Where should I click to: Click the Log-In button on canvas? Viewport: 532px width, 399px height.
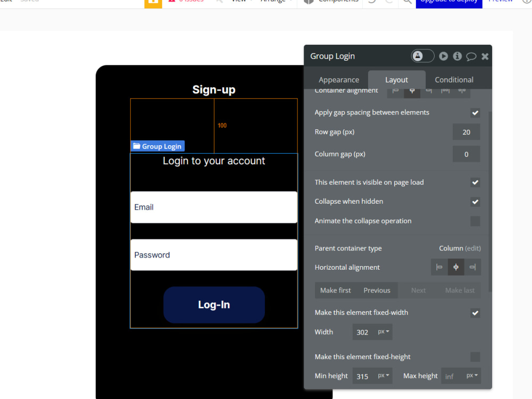click(214, 305)
